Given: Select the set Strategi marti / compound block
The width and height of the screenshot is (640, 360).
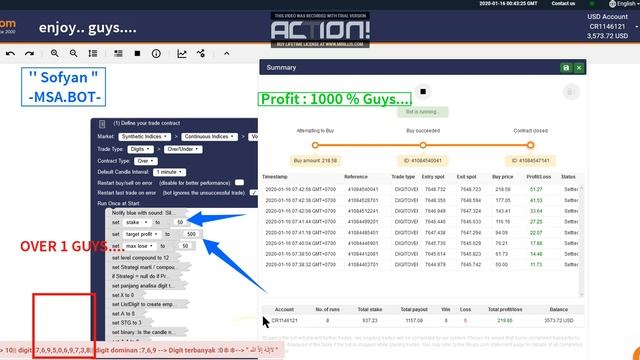Looking at the screenshot, I should coord(149,267).
